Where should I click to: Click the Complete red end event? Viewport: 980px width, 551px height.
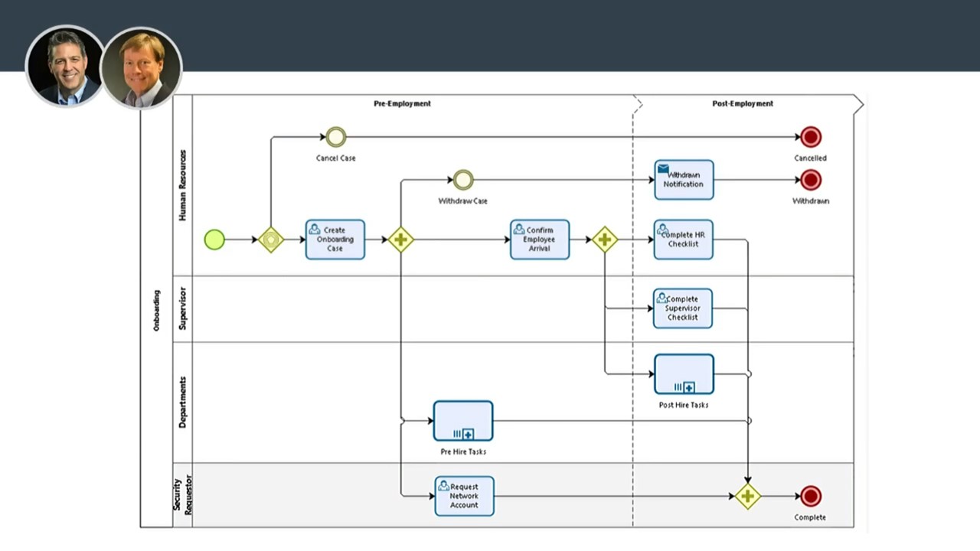pyautogui.click(x=810, y=496)
